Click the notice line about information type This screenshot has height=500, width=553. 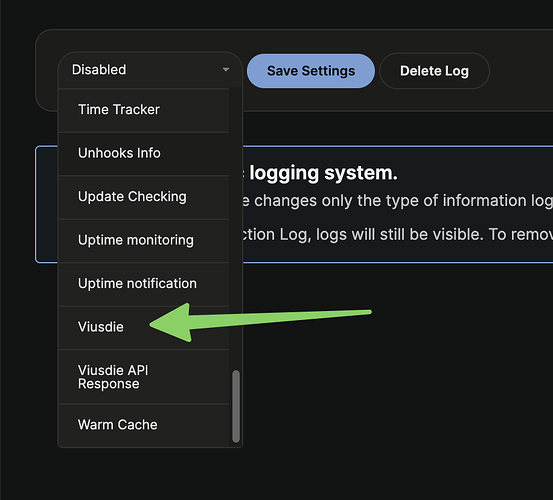coord(397,201)
